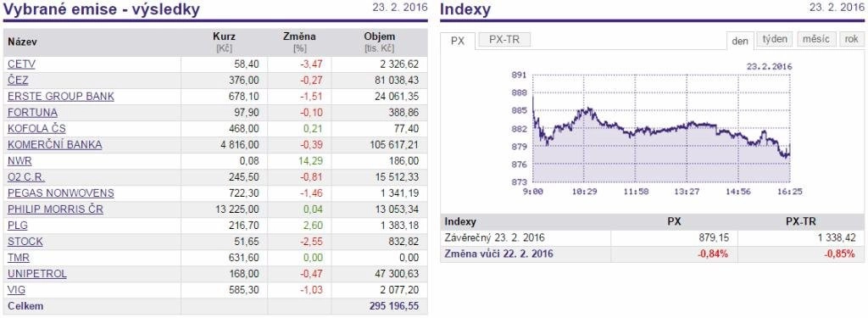Screen dimensions: 868x318
Task: Select KOFOLA ČS link
Action: (36, 129)
